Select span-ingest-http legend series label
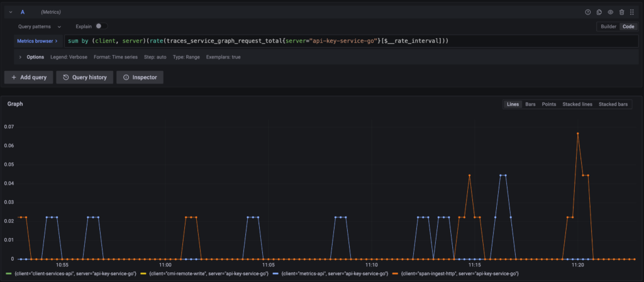The height and width of the screenshot is (282, 644). coord(460,273)
